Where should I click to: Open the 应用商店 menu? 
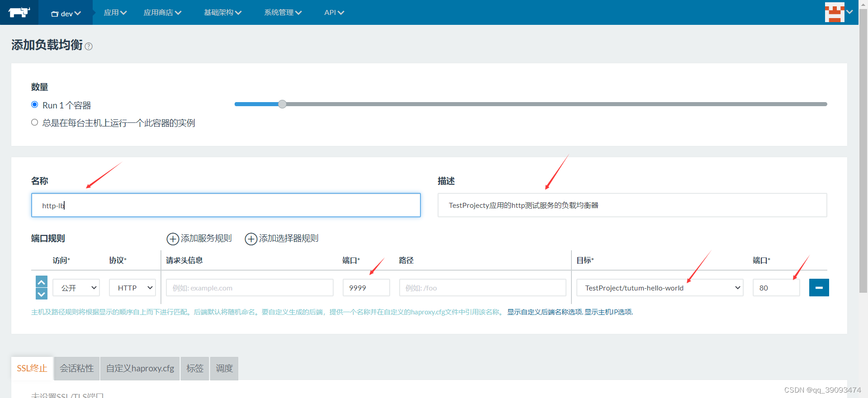pyautogui.click(x=162, y=13)
